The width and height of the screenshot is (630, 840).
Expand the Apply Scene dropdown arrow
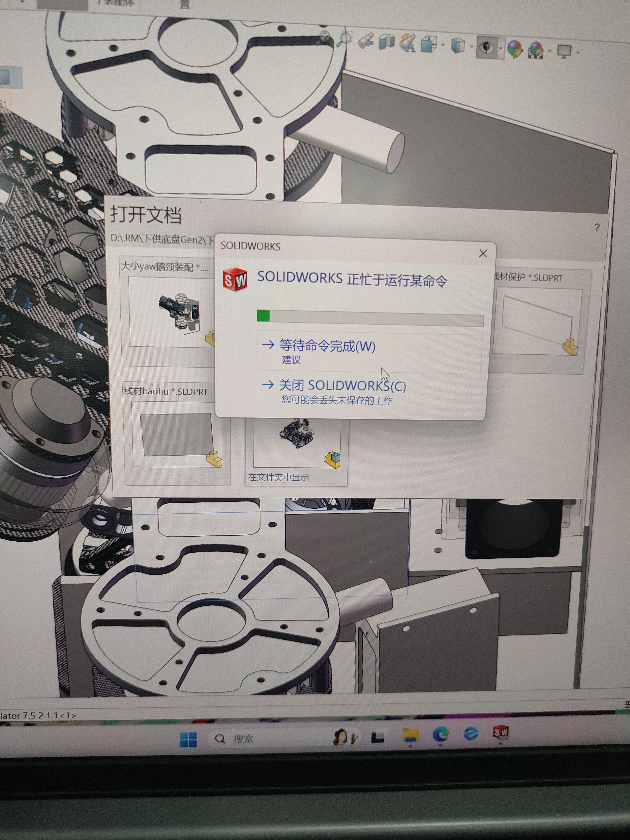(x=550, y=51)
